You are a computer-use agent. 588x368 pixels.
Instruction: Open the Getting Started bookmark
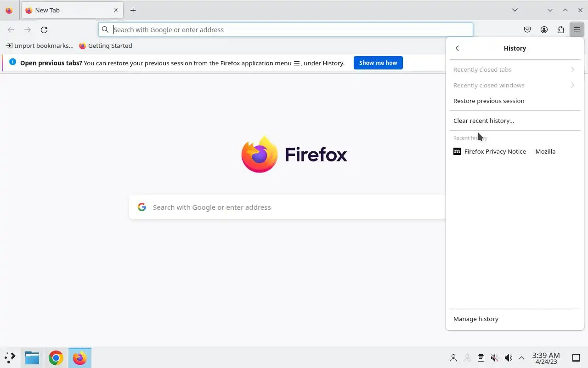click(106, 46)
